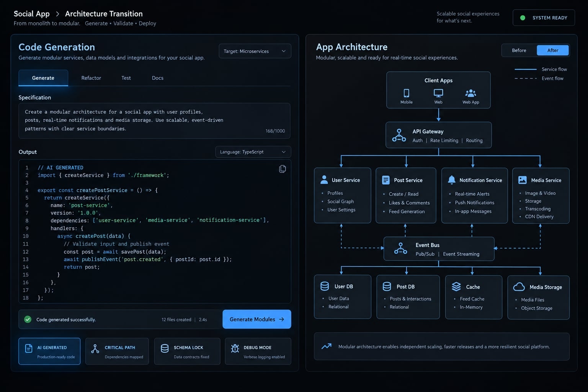Image resolution: width=588 pixels, height=392 pixels.
Task: Click the Post Service document icon
Action: [386, 180]
